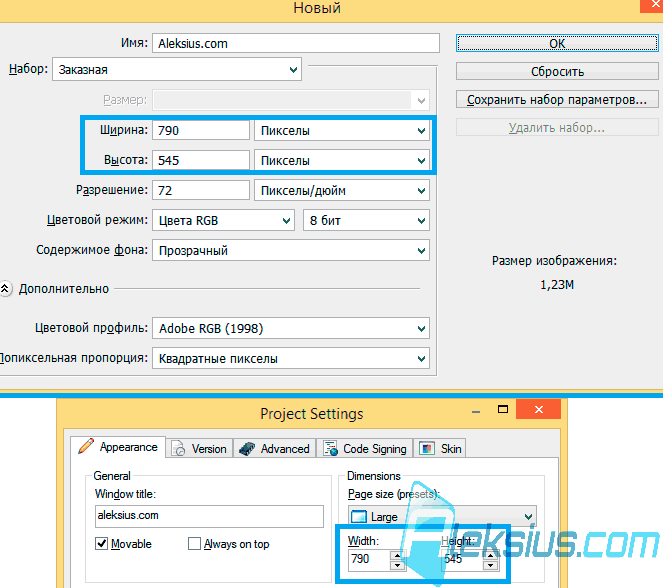Collapse the Дополнительно section chevron
The width and height of the screenshot is (663, 588).
tap(5, 289)
